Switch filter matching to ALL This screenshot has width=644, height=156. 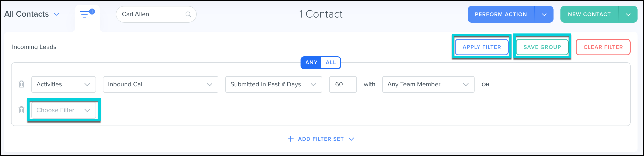331,63
